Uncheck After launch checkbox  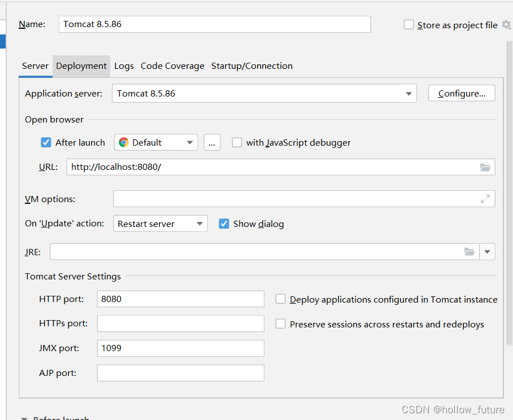click(x=46, y=142)
